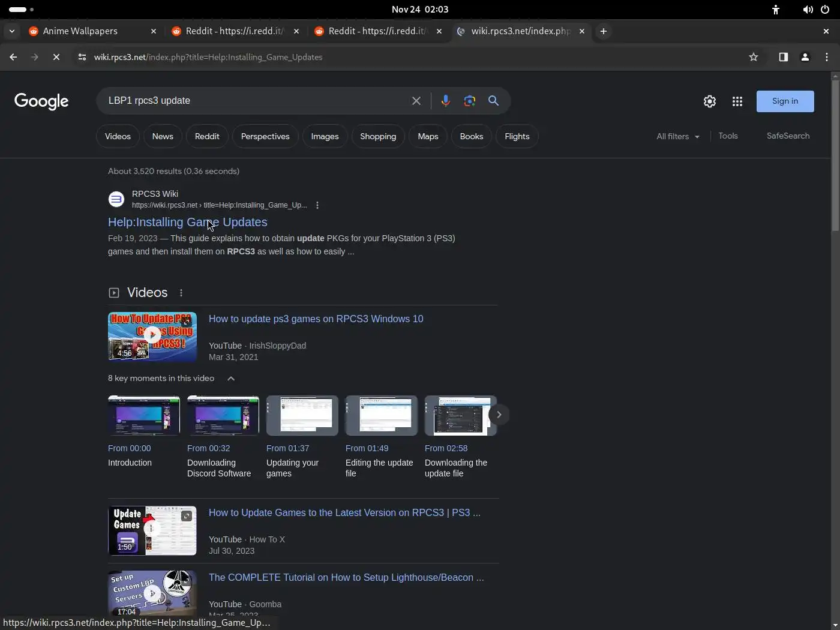Open 'How to Update Games to the Latest Version' video
Viewport: 840px width, 630px height.
pos(344,513)
